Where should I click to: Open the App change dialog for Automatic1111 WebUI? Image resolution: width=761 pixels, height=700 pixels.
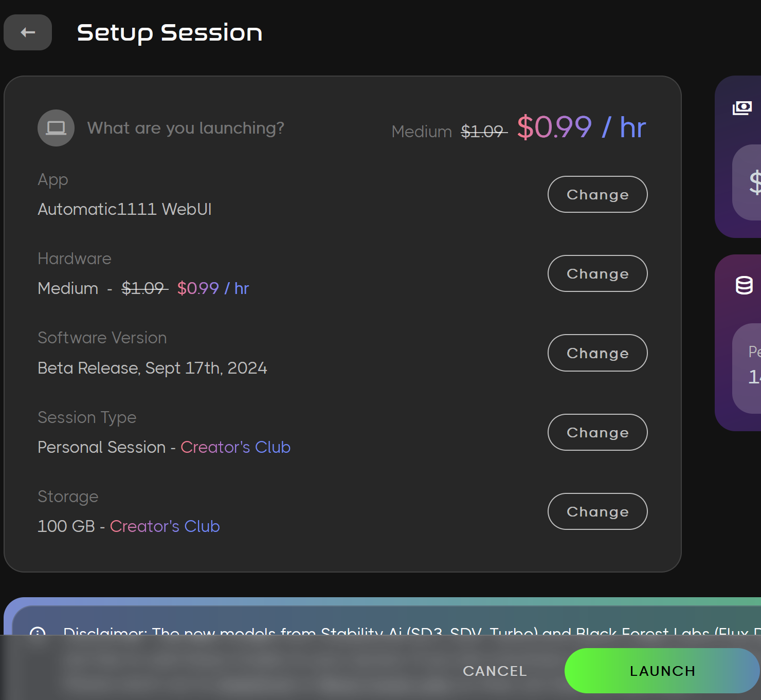(597, 194)
